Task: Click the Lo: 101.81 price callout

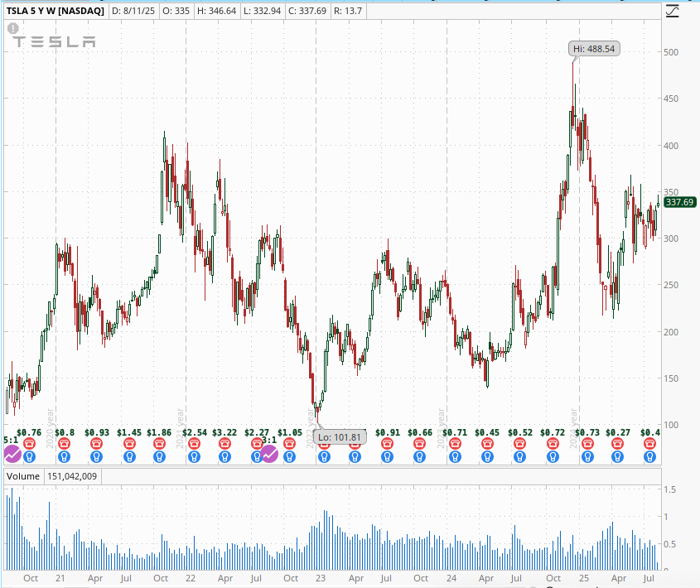Action: point(340,436)
